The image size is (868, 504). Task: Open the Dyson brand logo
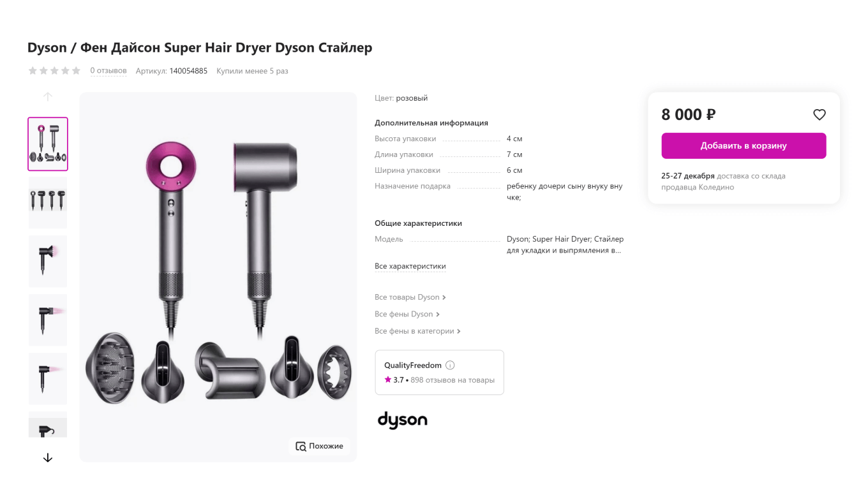click(403, 420)
